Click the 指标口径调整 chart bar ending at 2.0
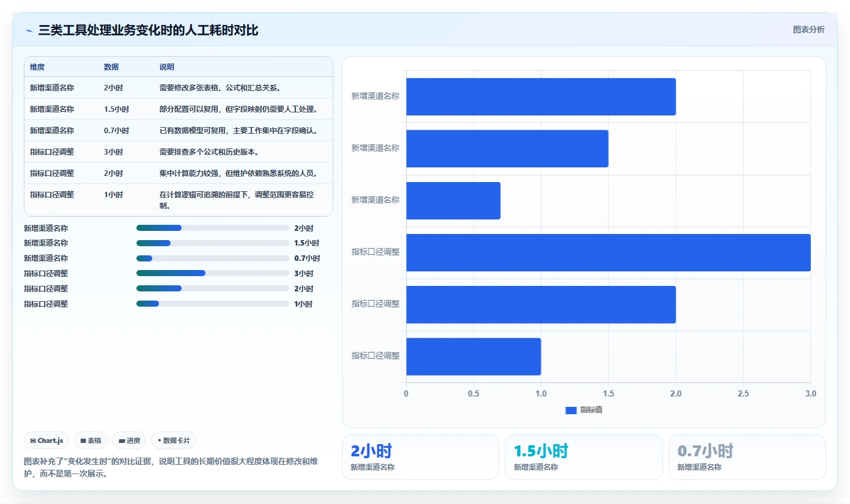 tap(541, 304)
